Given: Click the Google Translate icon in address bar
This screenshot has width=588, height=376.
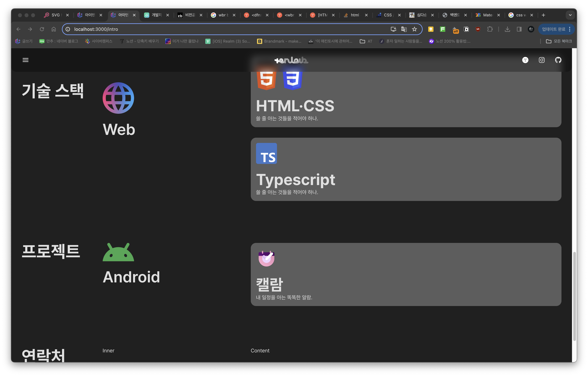Looking at the screenshot, I should coord(404,29).
